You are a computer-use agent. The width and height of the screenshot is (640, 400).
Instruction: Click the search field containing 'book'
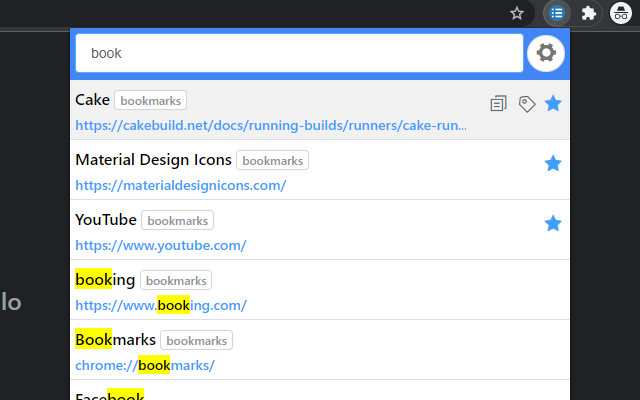point(300,53)
